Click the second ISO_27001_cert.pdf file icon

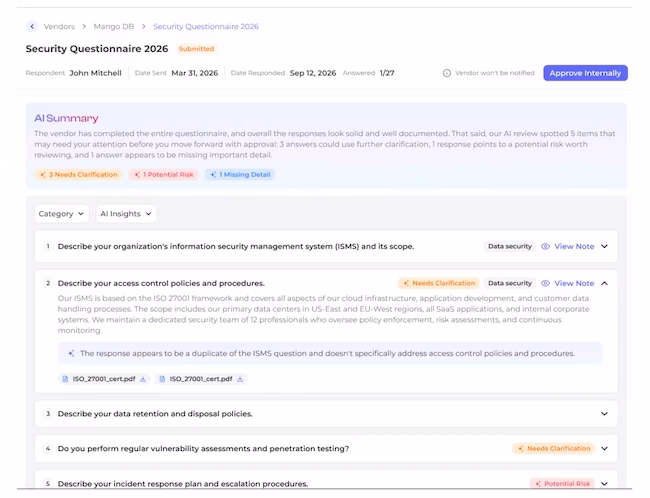pyautogui.click(x=162, y=379)
